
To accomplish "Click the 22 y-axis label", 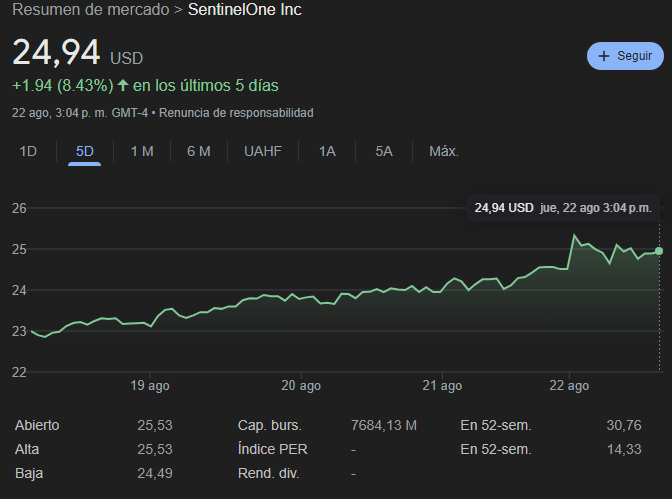I will [x=19, y=372].
